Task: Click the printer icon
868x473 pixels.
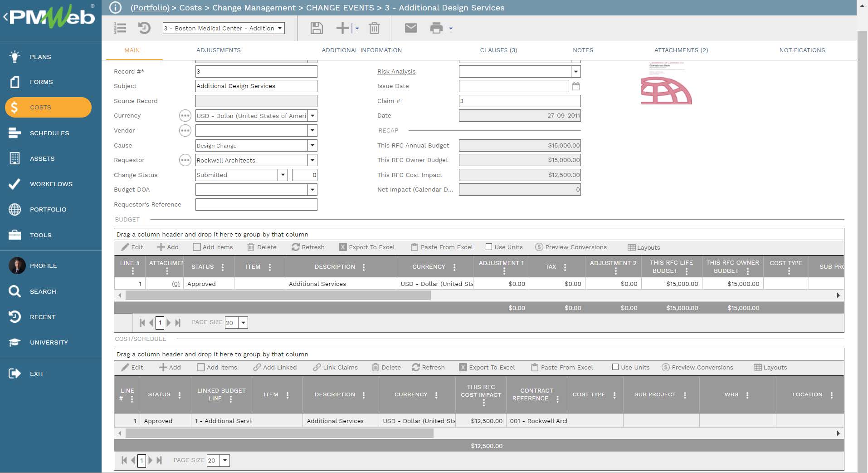Action: coord(436,28)
